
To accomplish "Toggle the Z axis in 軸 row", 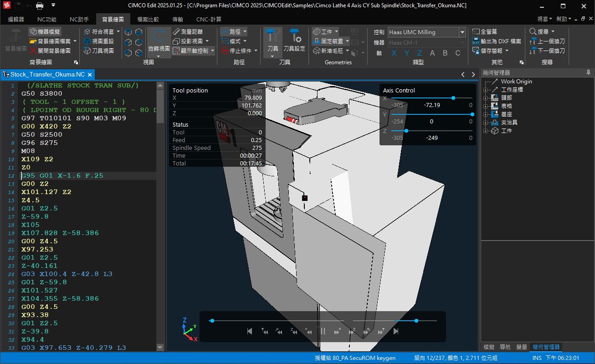I will click(420, 53).
